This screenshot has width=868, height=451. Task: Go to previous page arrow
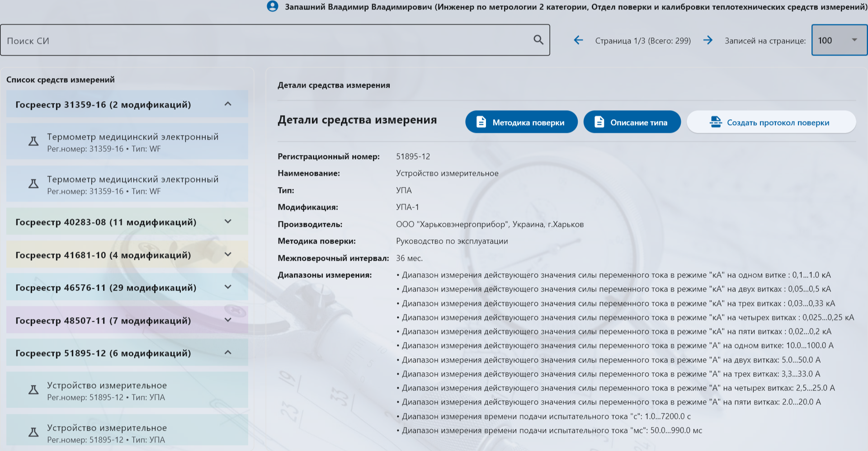pyautogui.click(x=578, y=40)
